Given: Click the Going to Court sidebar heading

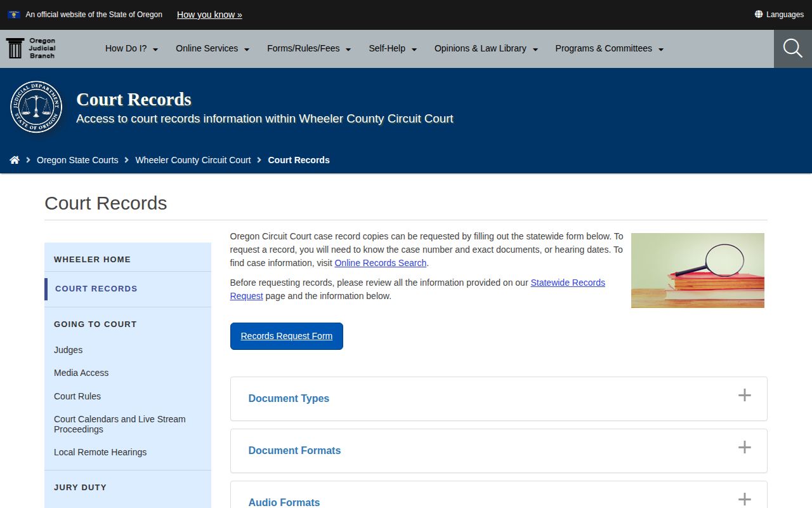Looking at the screenshot, I should pos(95,324).
